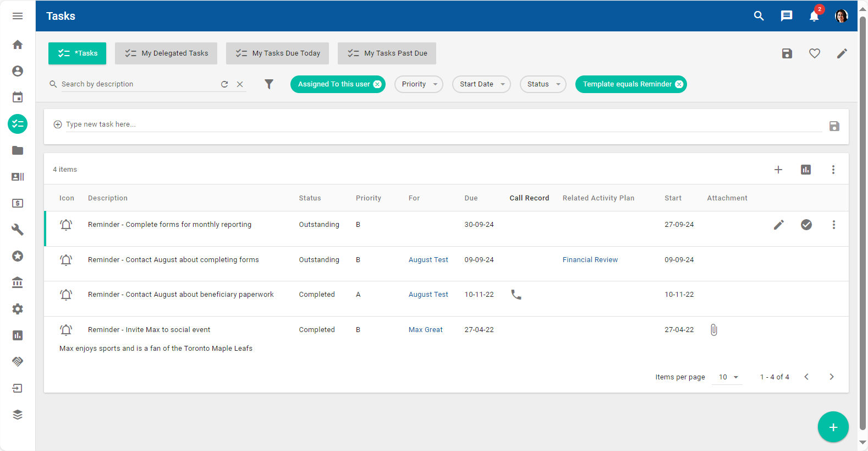Click the Type new task here field

(x=440, y=124)
